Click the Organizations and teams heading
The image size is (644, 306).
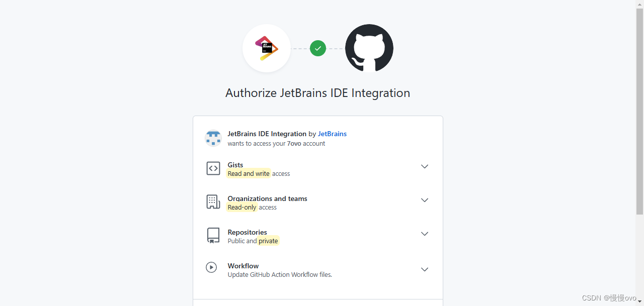tap(267, 198)
